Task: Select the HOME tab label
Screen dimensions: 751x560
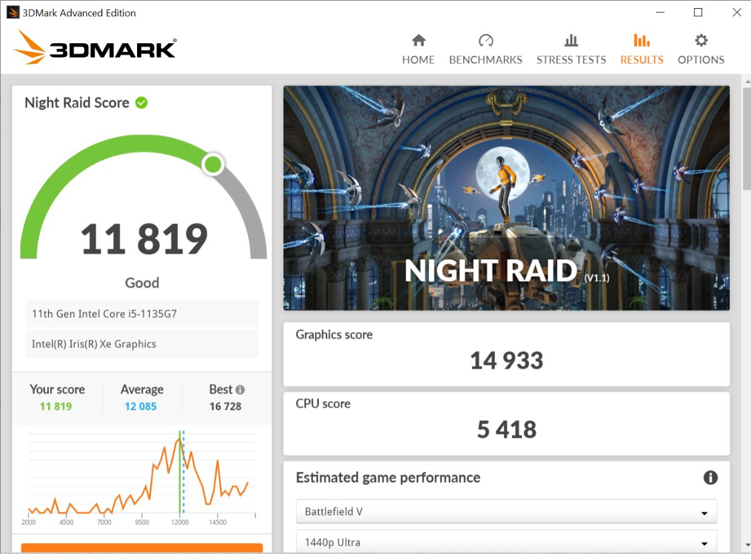Action: pyautogui.click(x=418, y=60)
